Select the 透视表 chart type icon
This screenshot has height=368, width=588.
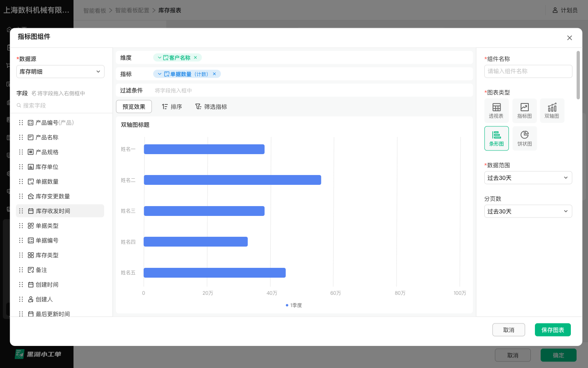497,110
